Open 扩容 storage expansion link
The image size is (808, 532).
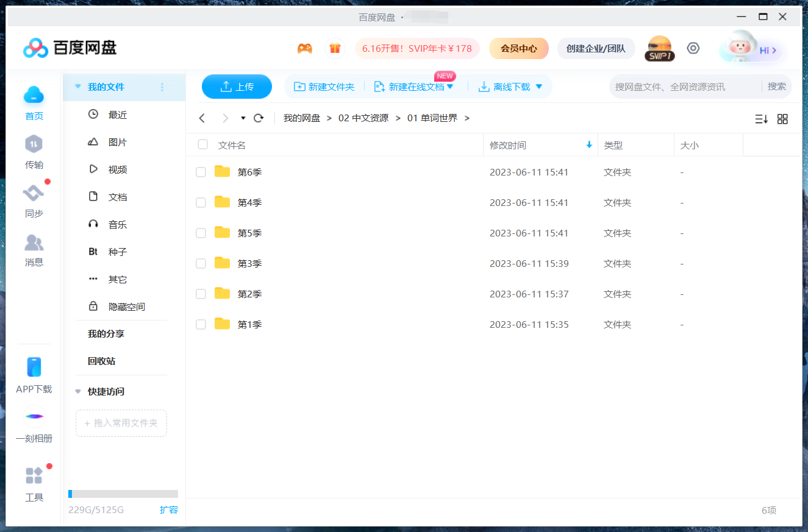pyautogui.click(x=169, y=510)
